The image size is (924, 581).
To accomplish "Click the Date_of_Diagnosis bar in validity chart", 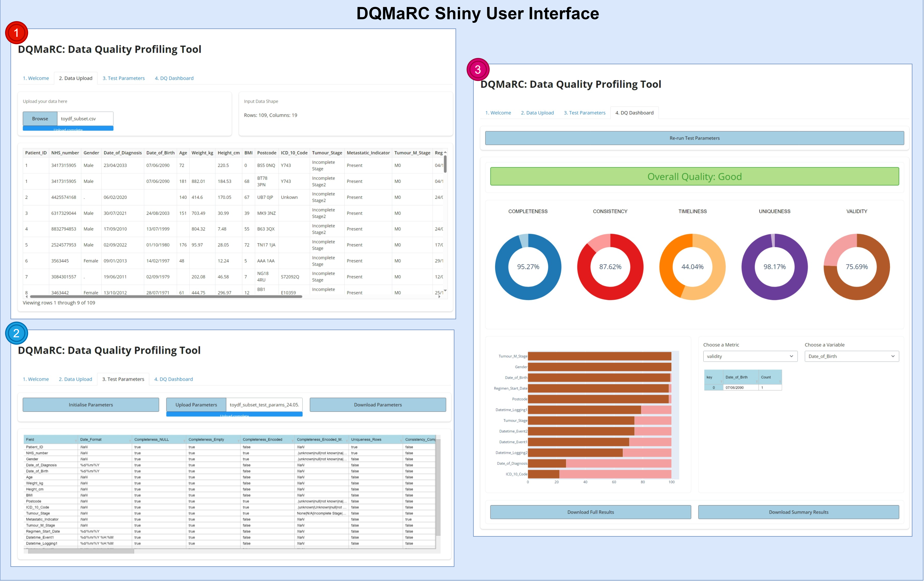I will (x=599, y=463).
